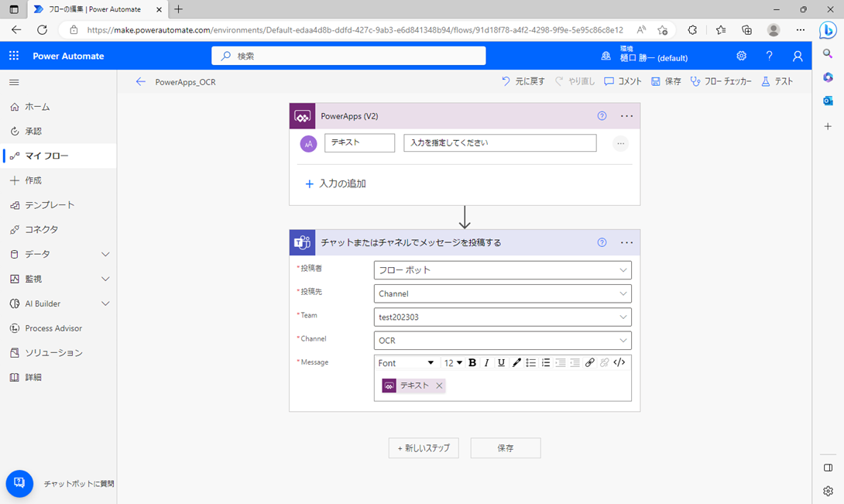The height and width of the screenshot is (504, 844).
Task: Remove the テキスト dynamic content token
Action: 439,386
